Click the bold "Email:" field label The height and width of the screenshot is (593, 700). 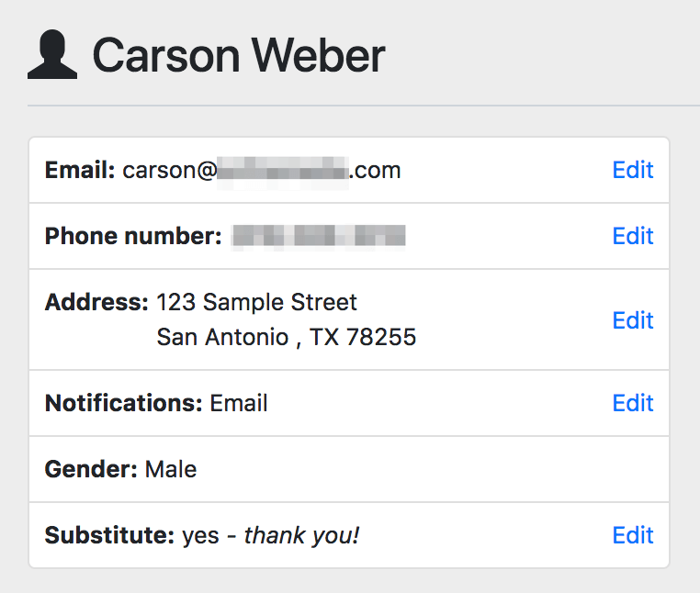pyautogui.click(x=80, y=170)
